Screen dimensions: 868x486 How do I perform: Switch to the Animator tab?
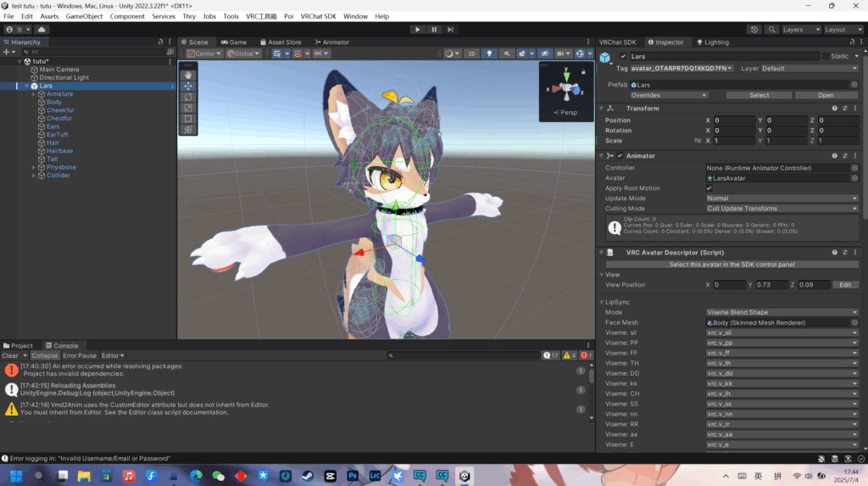click(332, 42)
